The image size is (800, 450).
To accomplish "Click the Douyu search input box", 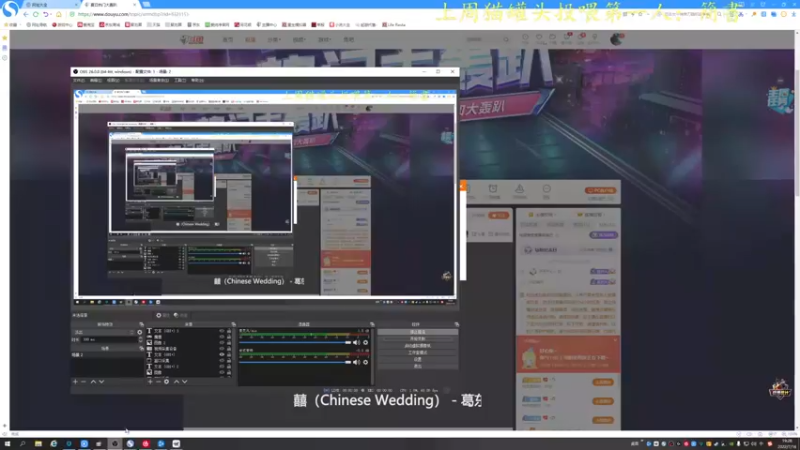I will click(483, 39).
